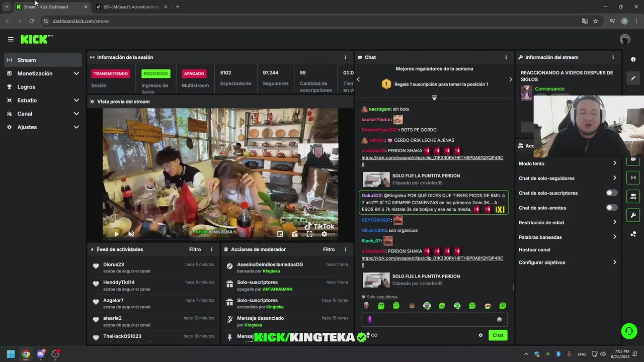The height and width of the screenshot is (362, 644).
Task: Toggle Chat de solo-emotes switch
Action: [611, 208]
